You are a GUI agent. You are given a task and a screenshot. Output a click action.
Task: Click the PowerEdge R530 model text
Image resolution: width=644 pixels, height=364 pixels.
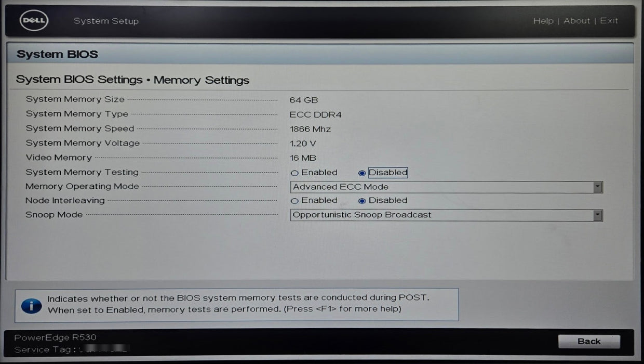[56, 337]
